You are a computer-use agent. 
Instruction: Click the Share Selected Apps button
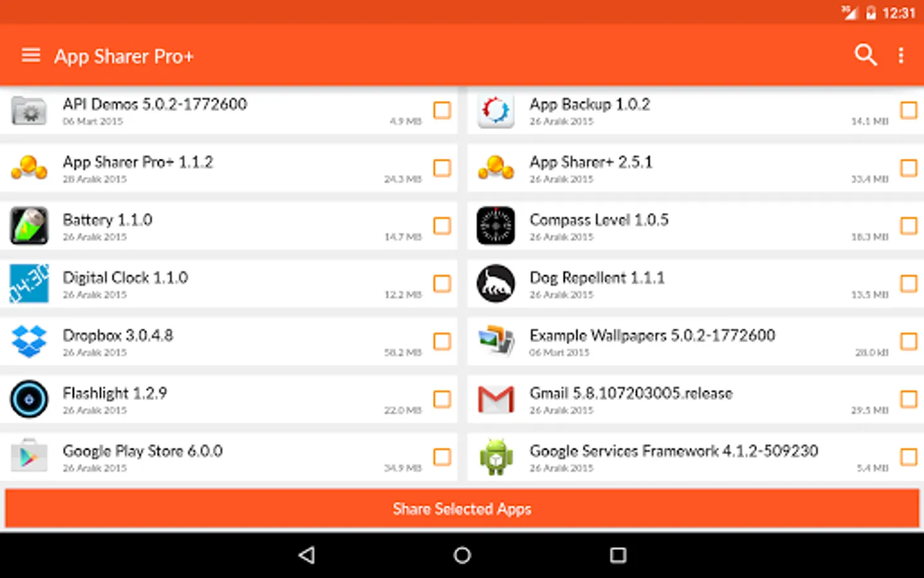pos(462,509)
